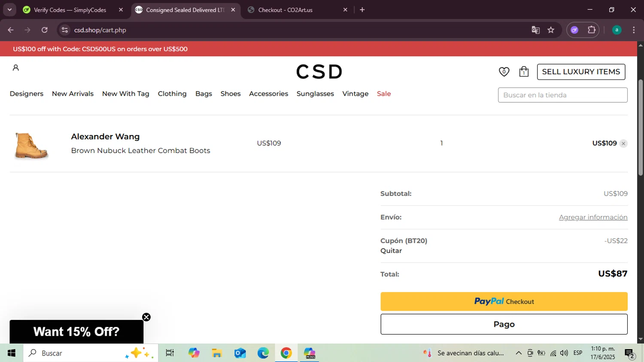Close the Consigned Sealed Delivered tab

pos(233,9)
